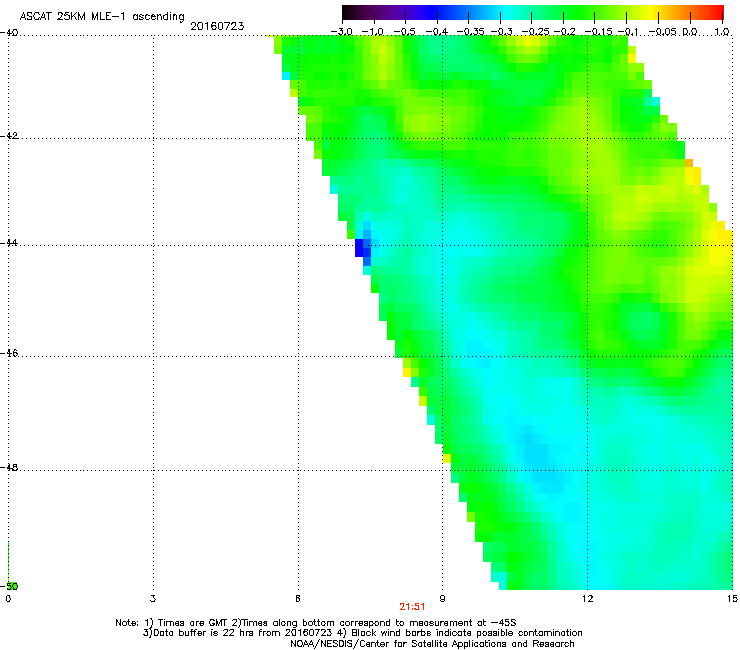Click the latitude axis label '-50'
The height and width of the screenshot is (650, 740).
(9, 587)
